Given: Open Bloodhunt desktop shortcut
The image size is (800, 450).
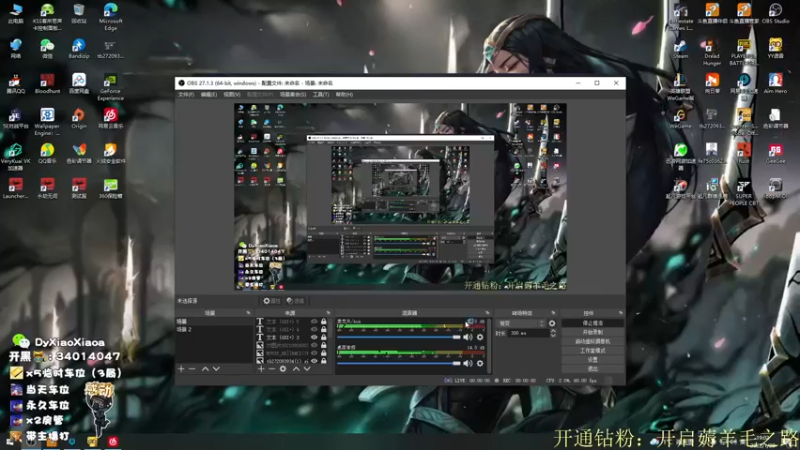Looking at the screenshot, I should pyautogui.click(x=47, y=84).
